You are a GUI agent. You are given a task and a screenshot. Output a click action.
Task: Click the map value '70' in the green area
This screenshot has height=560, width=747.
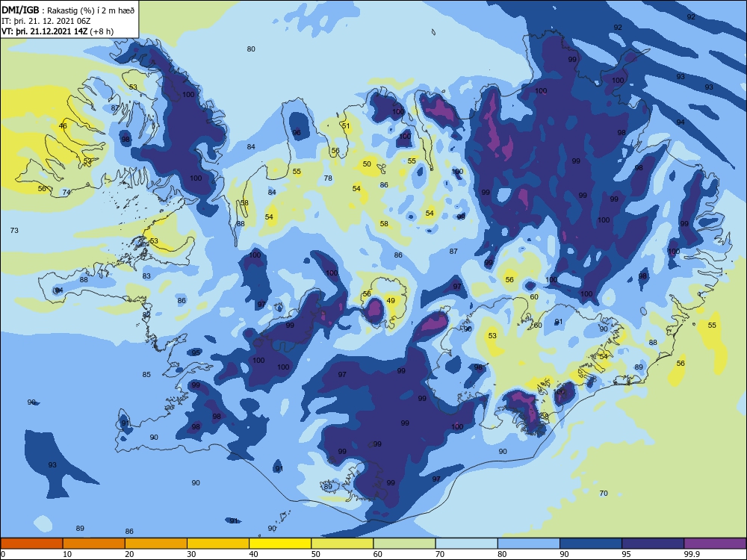[x=604, y=494]
